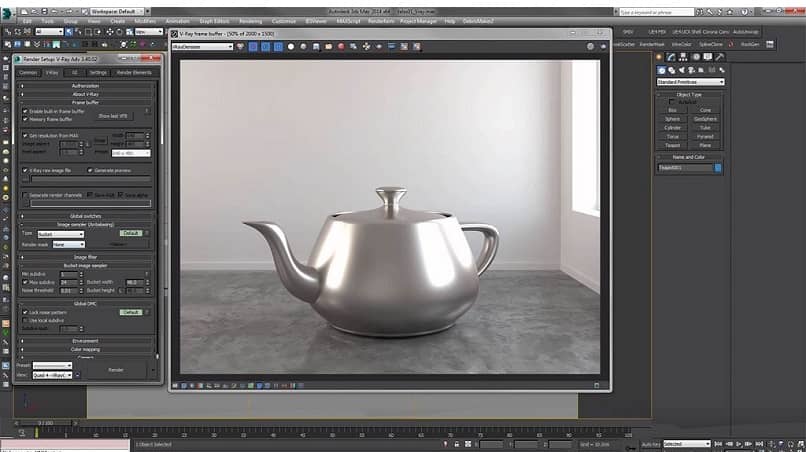Open the Modify command panel tab
The image size is (806, 452).
tap(671, 57)
